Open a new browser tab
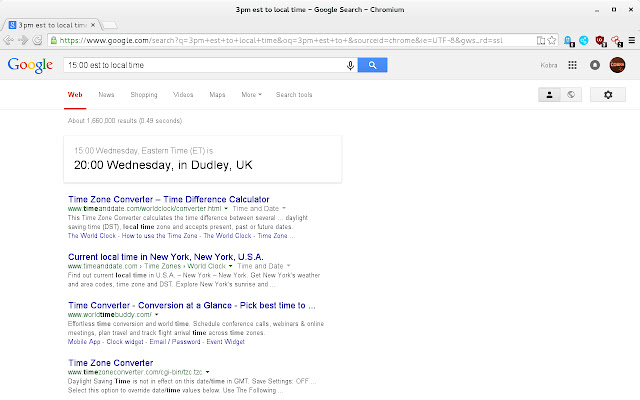The image size is (640, 400). (109, 25)
